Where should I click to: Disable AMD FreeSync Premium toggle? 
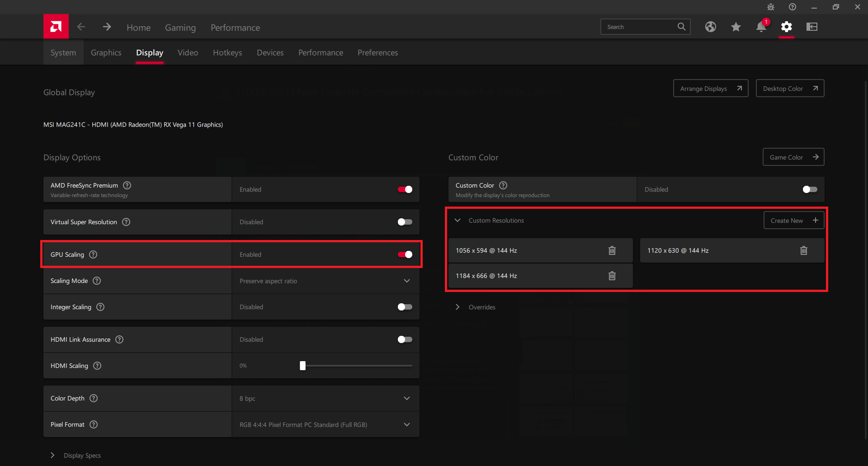pos(405,189)
